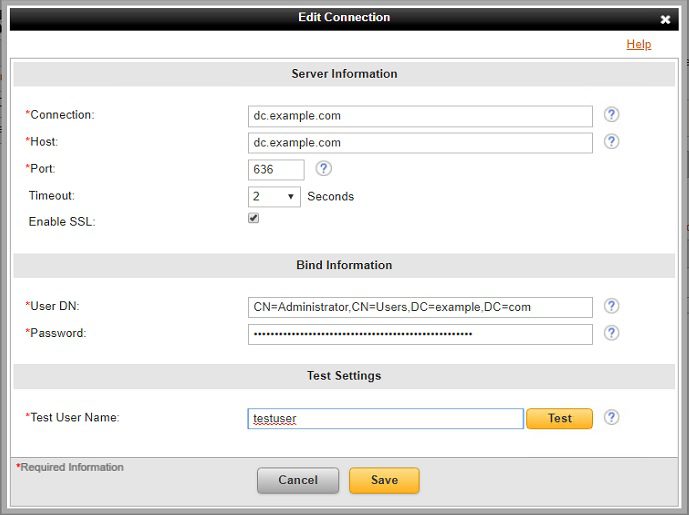Click the Password field help icon
The height and width of the screenshot is (515, 689).
(x=611, y=333)
